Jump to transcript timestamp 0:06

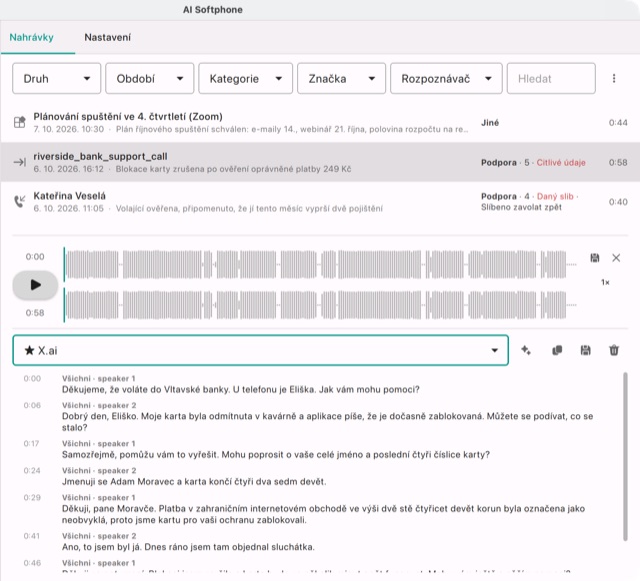click(x=32, y=405)
